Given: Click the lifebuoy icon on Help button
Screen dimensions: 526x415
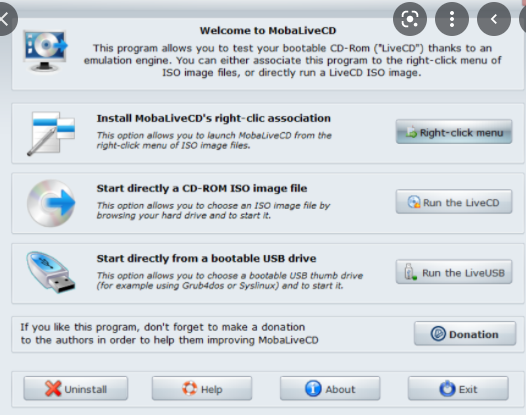Looking at the screenshot, I should 190,388.
